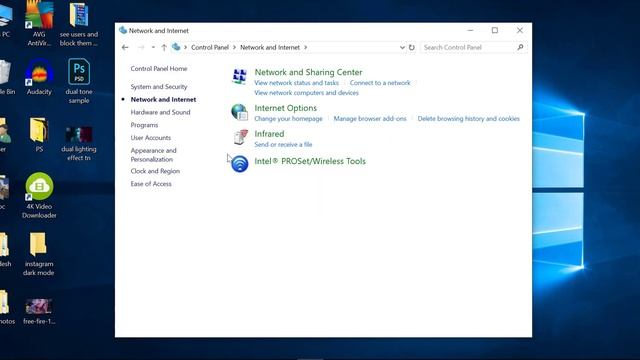Open AVG AntiVirus desktop shortcut

pos(39,24)
